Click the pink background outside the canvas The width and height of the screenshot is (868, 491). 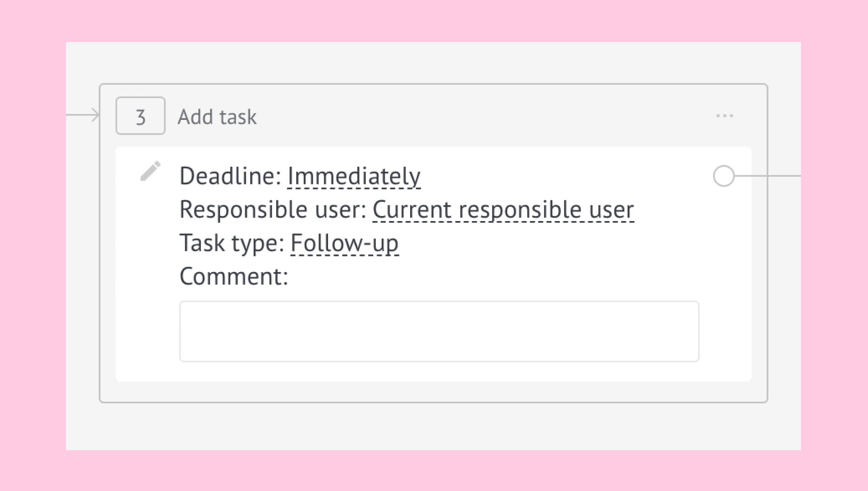pyautogui.click(x=433, y=20)
